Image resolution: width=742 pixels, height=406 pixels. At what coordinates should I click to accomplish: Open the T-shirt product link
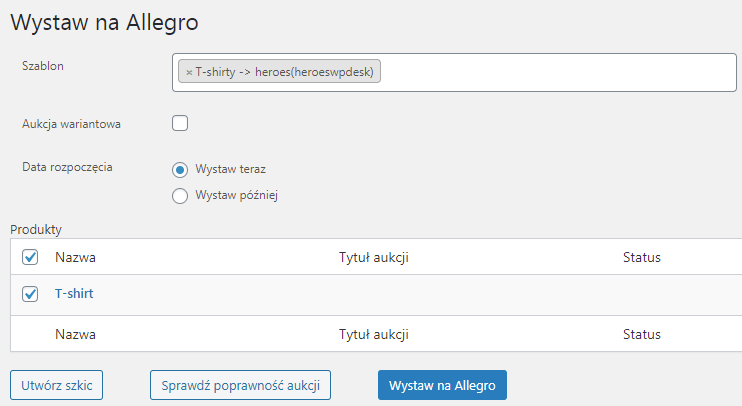point(74,294)
